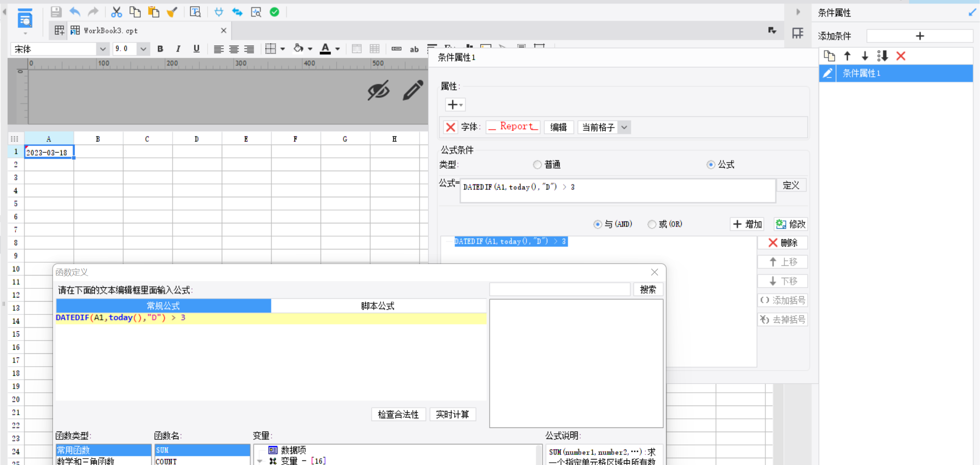Click the green checkmark status icon

pyautogui.click(x=274, y=12)
